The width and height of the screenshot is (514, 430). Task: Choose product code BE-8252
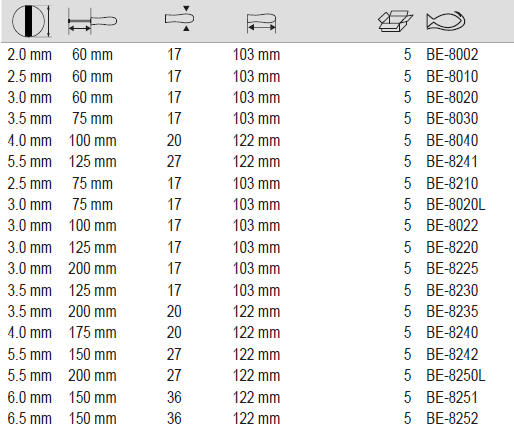click(452, 419)
